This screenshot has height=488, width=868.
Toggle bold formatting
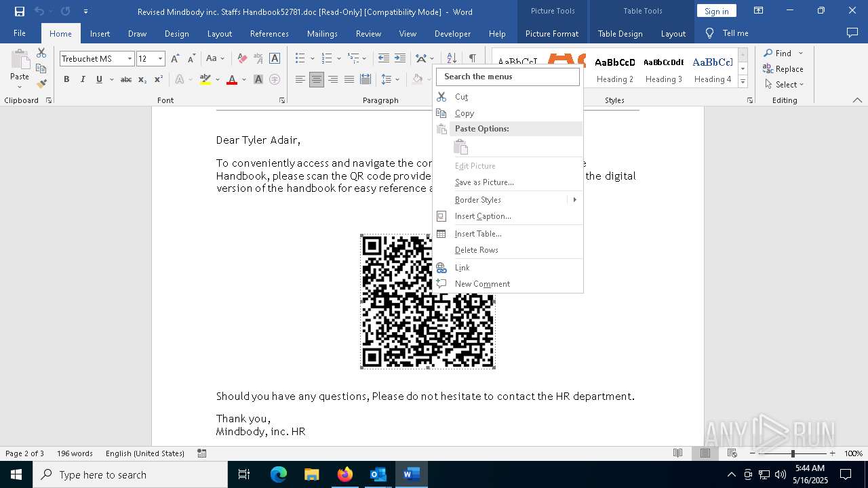tap(66, 79)
